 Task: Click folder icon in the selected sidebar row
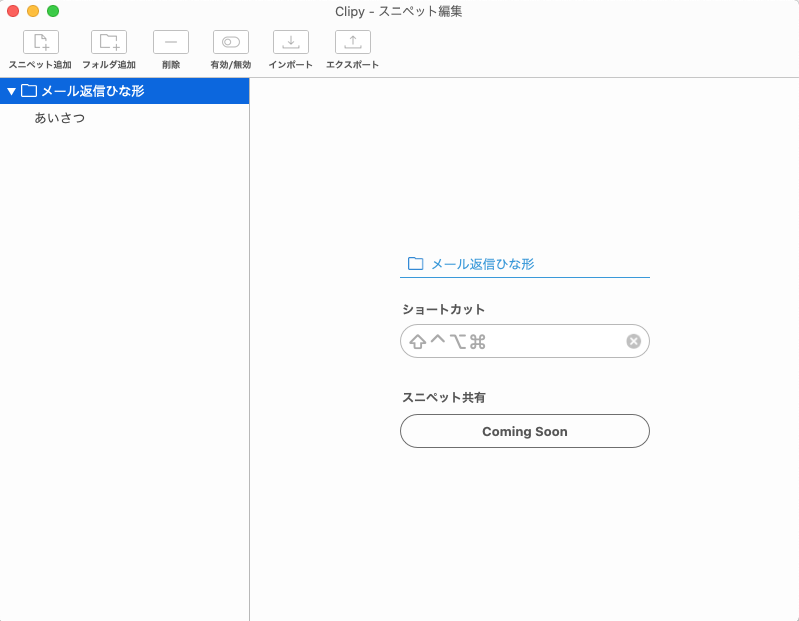tap(29, 91)
